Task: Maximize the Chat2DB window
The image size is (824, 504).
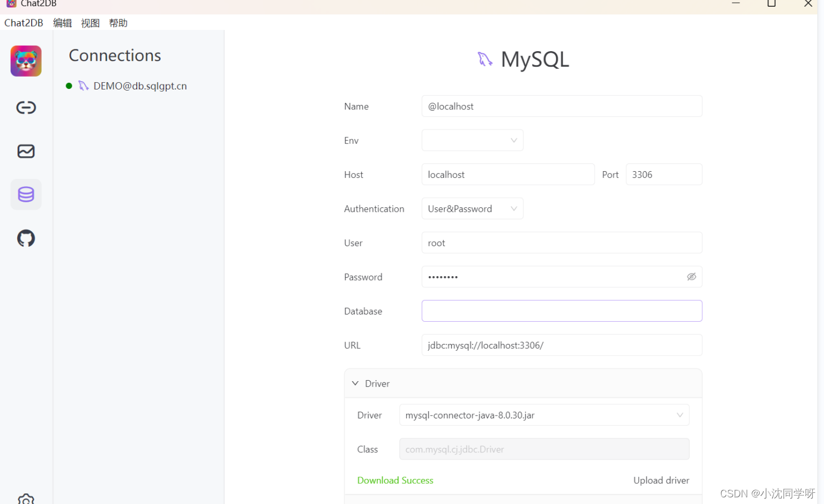Action: pos(771,3)
